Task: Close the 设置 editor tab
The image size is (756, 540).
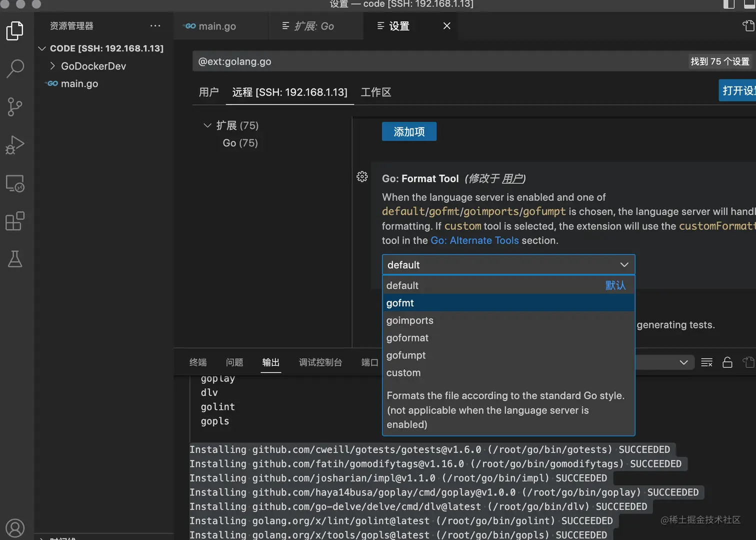Action: 447,26
